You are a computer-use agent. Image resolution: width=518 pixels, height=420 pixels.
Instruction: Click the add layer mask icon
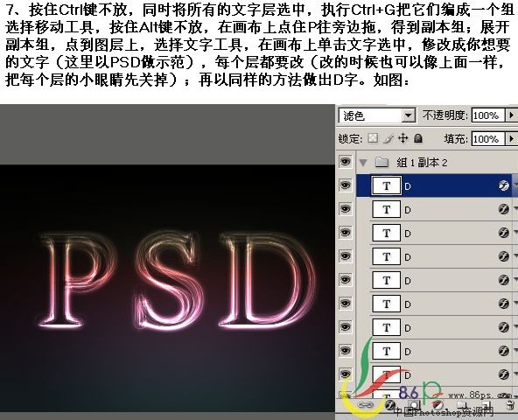pyautogui.click(x=413, y=405)
